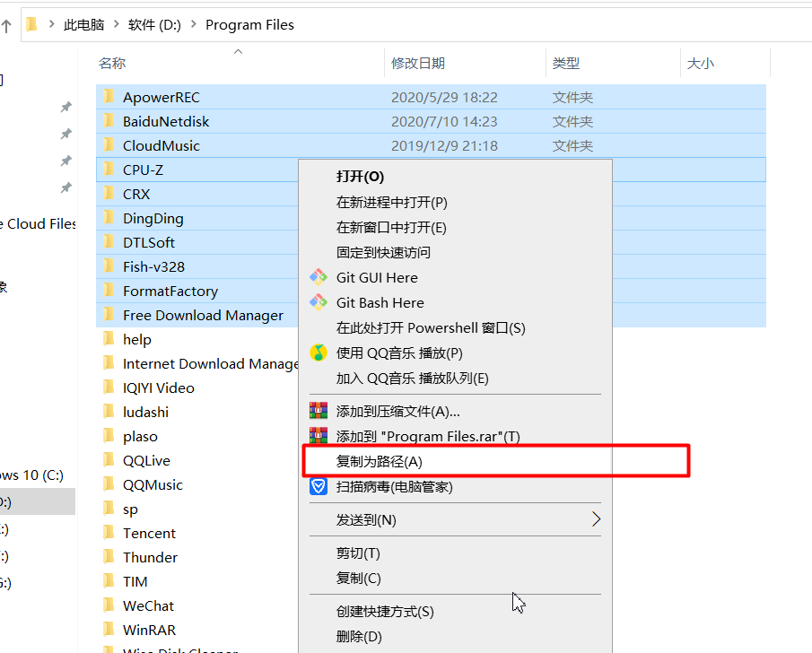Click the folder icon of ApowerREC
The image size is (812, 653).
(109, 96)
